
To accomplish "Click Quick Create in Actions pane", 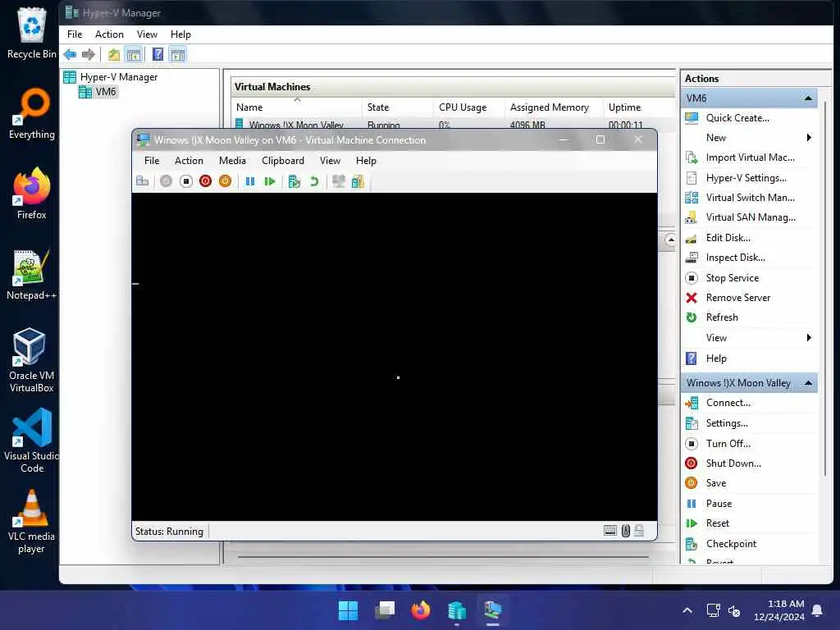I will 737,118.
